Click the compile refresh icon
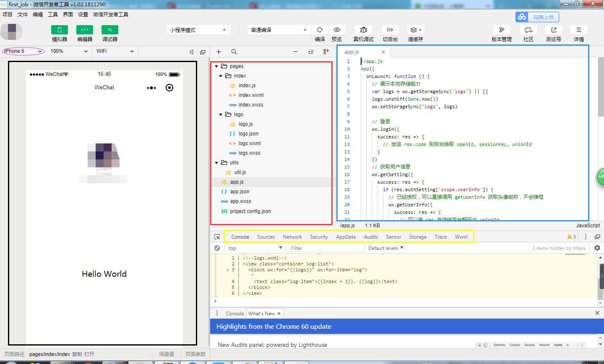604x364 pixels. pyautogui.click(x=320, y=30)
